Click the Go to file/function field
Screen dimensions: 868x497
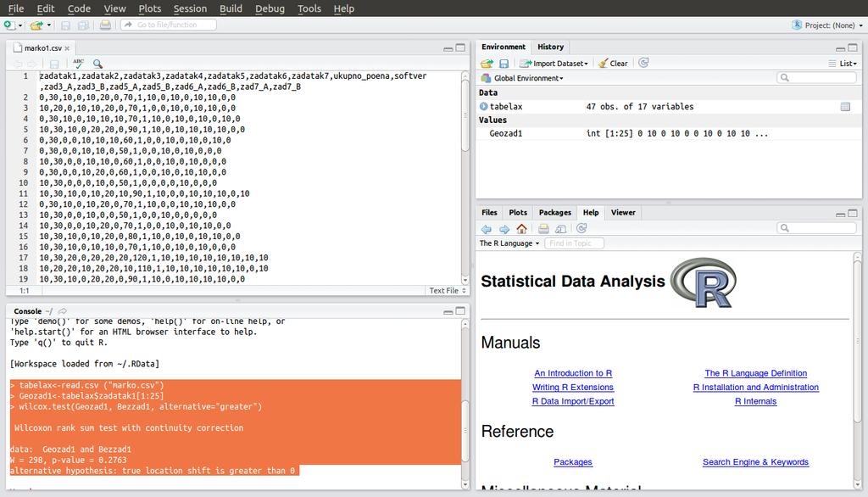click(169, 25)
